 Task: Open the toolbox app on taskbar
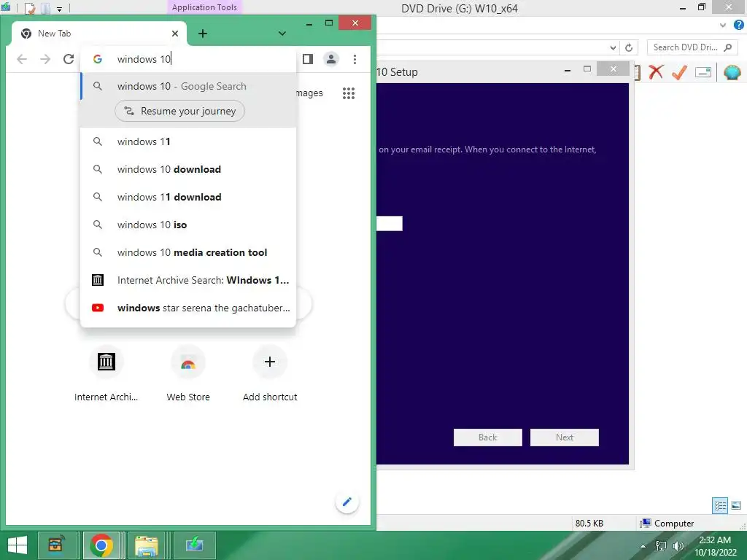pos(57,545)
